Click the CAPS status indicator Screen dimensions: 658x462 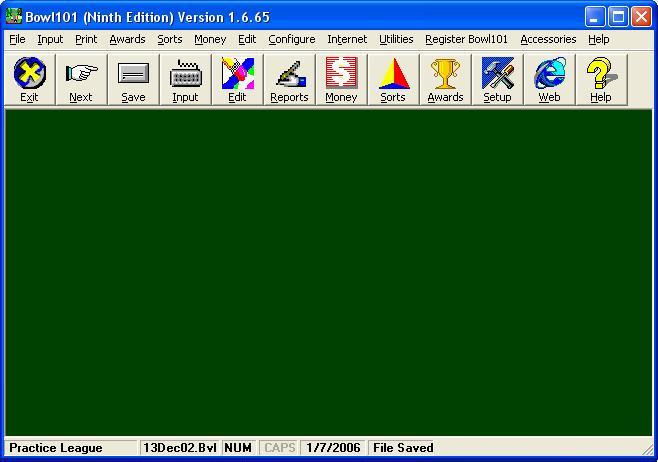click(279, 448)
